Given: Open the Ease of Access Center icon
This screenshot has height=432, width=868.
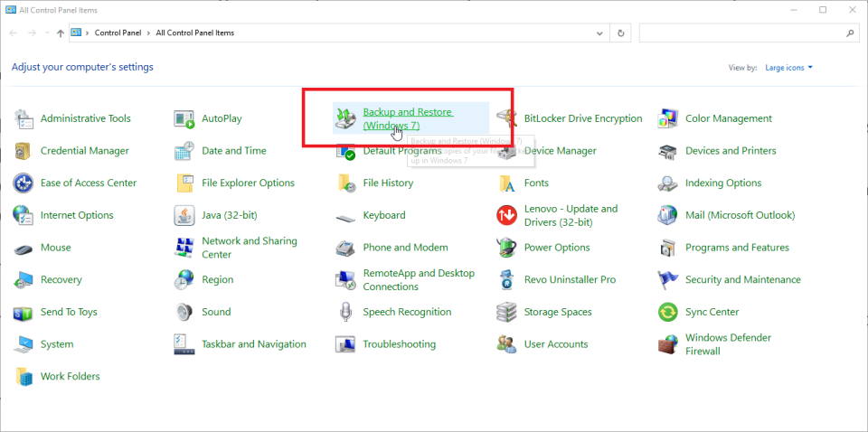Looking at the screenshot, I should coord(24,183).
